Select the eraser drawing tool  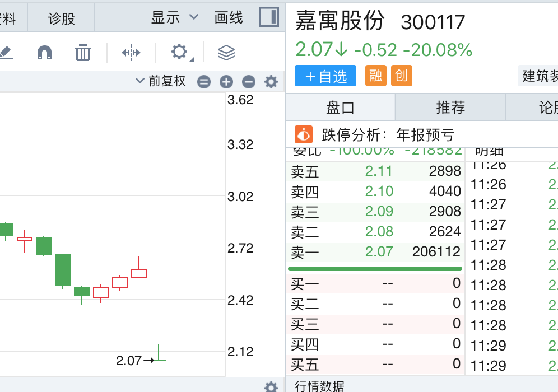coord(6,53)
